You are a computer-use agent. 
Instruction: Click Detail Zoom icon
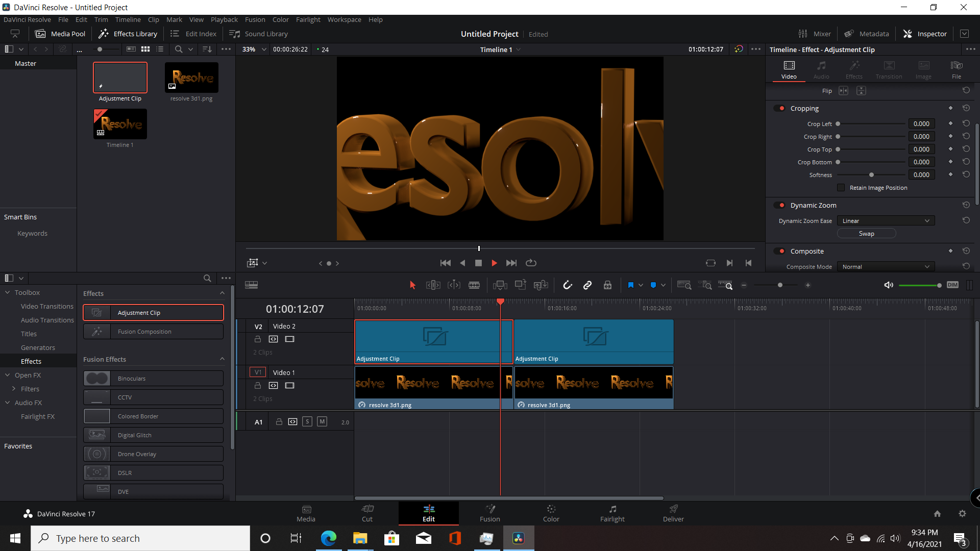click(705, 285)
